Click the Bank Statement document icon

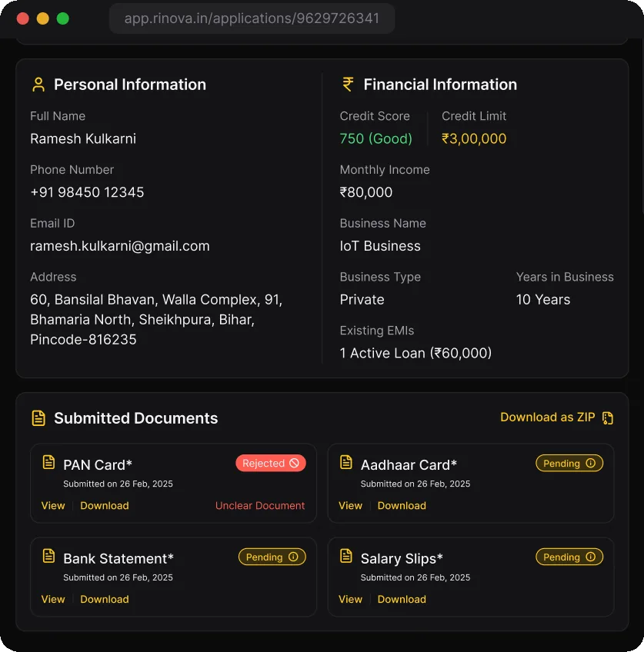[x=48, y=556]
